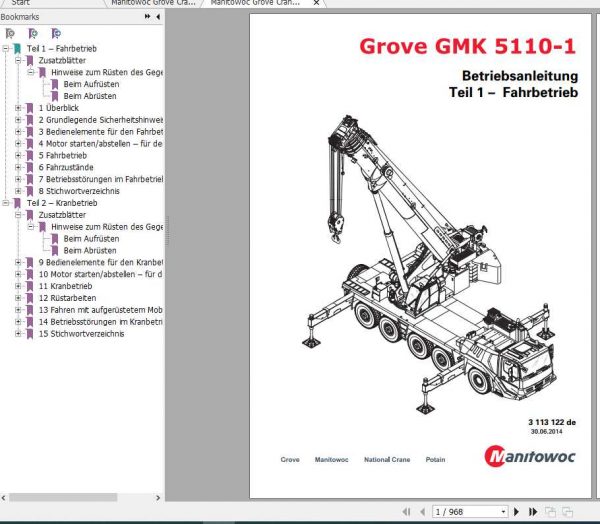Viewport: 600px width, 524px height.
Task: Close the active Manitowoc Grove tab
Action: click(316, 3)
